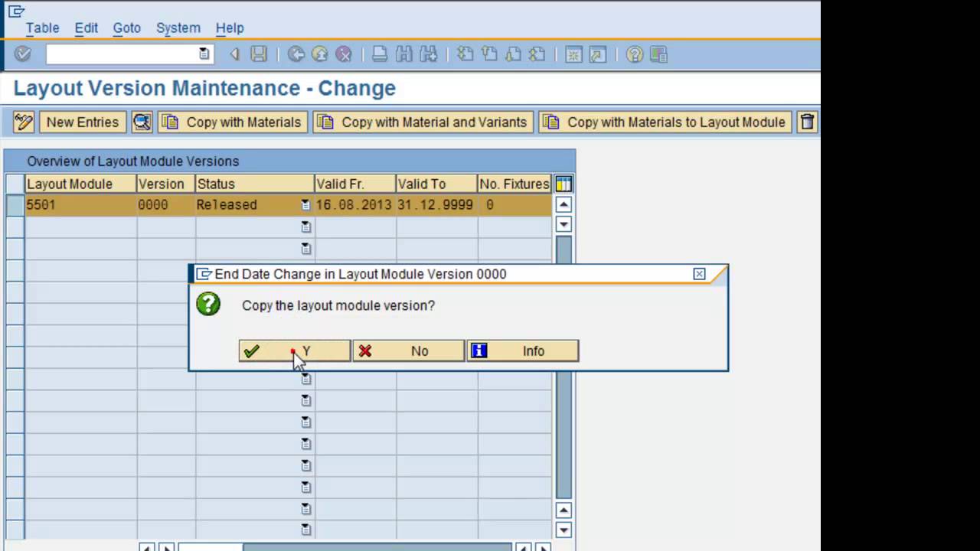Go to Previous Page icon
The height and width of the screenshot is (551, 980).
[x=489, y=54]
